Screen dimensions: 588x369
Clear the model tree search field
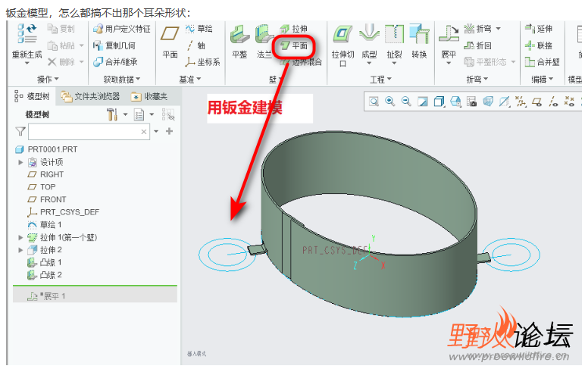144,132
